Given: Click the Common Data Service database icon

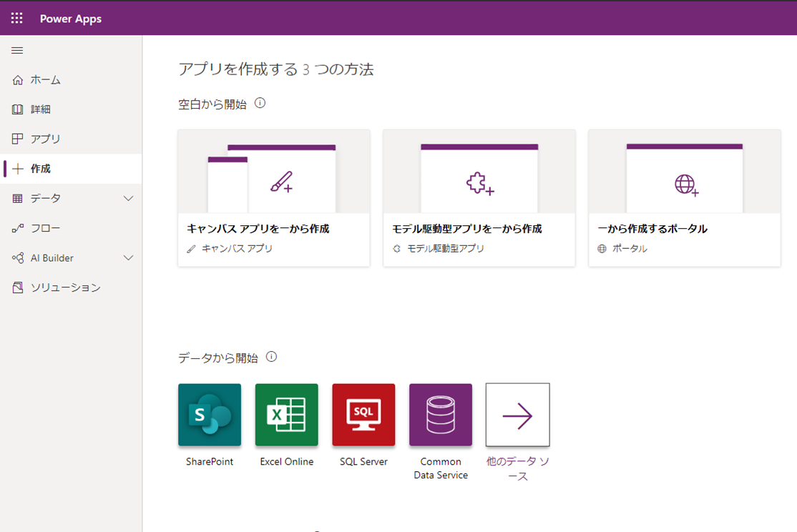Looking at the screenshot, I should 441,415.
